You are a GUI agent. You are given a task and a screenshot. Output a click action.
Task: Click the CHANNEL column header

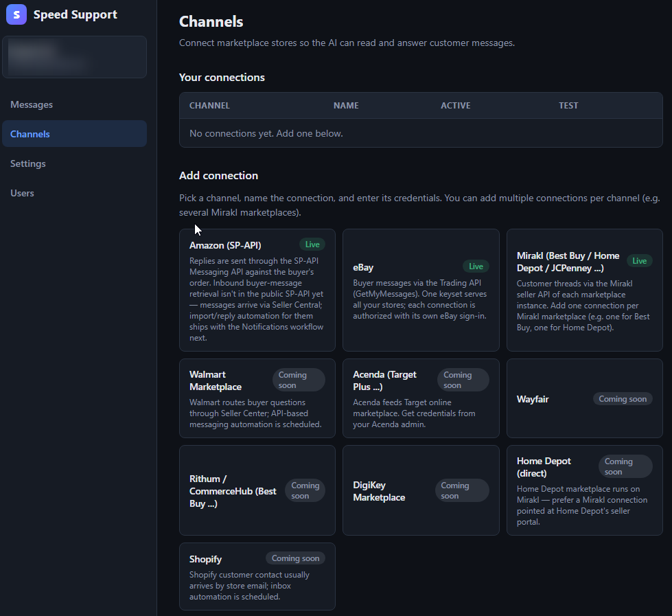[209, 106]
